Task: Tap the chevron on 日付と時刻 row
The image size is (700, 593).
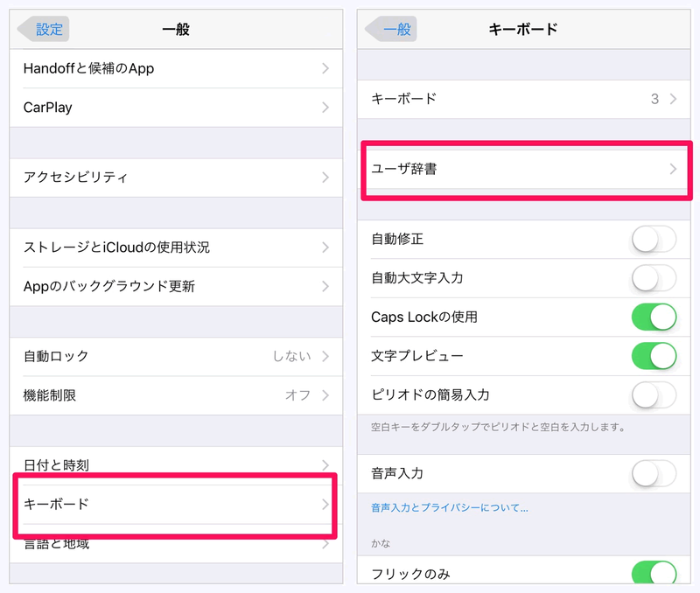Action: click(x=325, y=465)
